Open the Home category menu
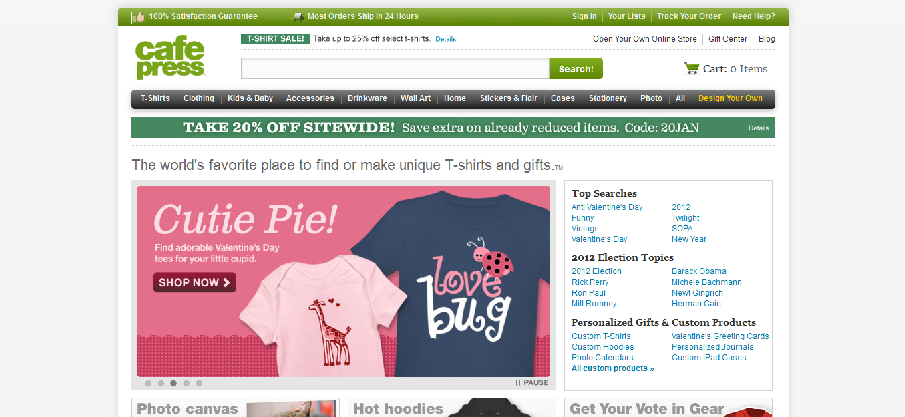This screenshot has width=905, height=417. pyautogui.click(x=455, y=98)
